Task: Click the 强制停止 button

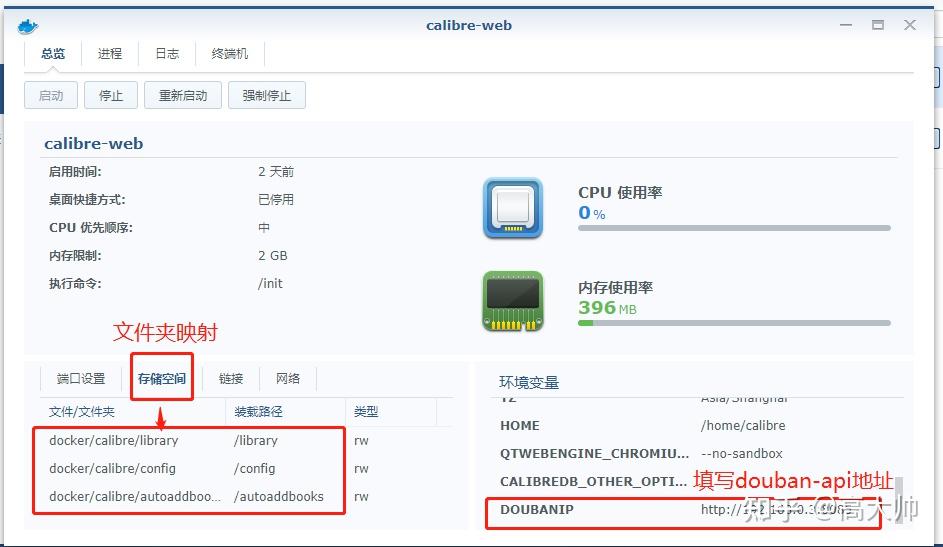Action: pos(266,96)
